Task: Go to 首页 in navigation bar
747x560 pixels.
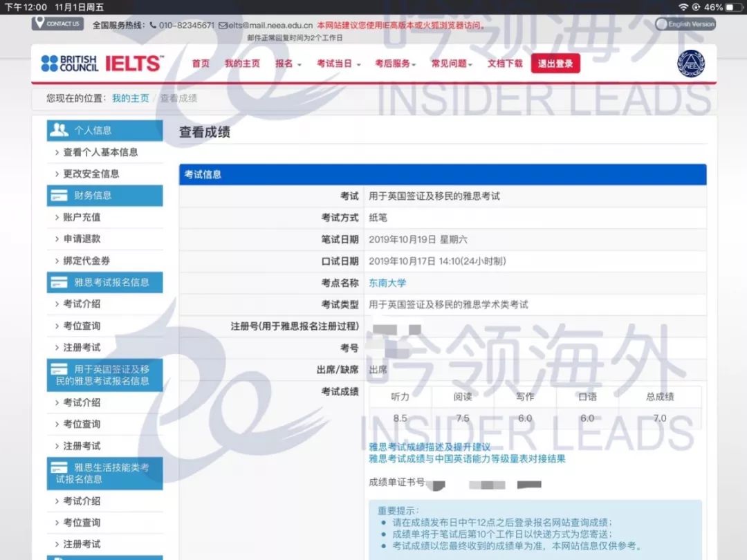Action: click(201, 64)
